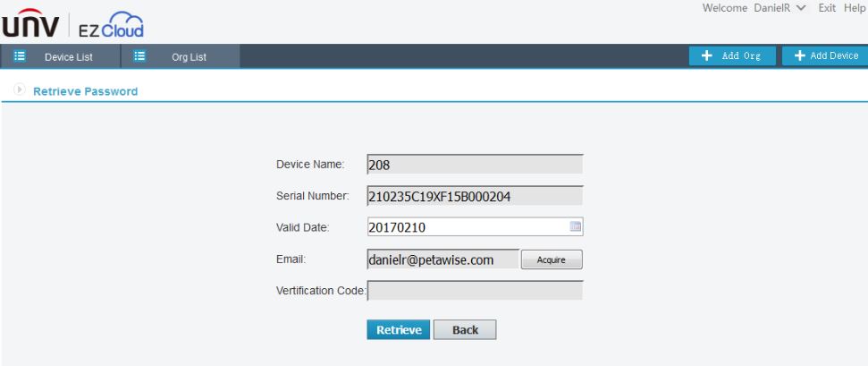868x366 pixels.
Task: Click the plus icon on Add Org
Action: click(x=706, y=55)
